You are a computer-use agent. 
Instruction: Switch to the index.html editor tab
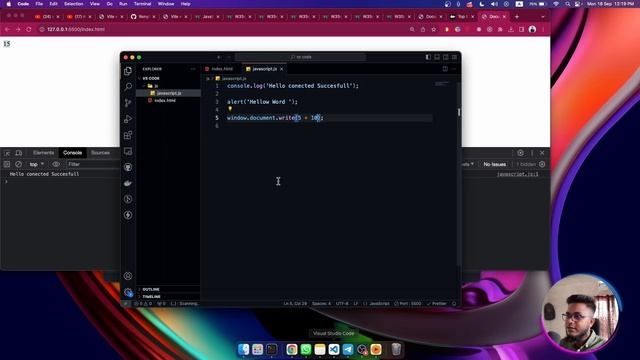[222, 69]
